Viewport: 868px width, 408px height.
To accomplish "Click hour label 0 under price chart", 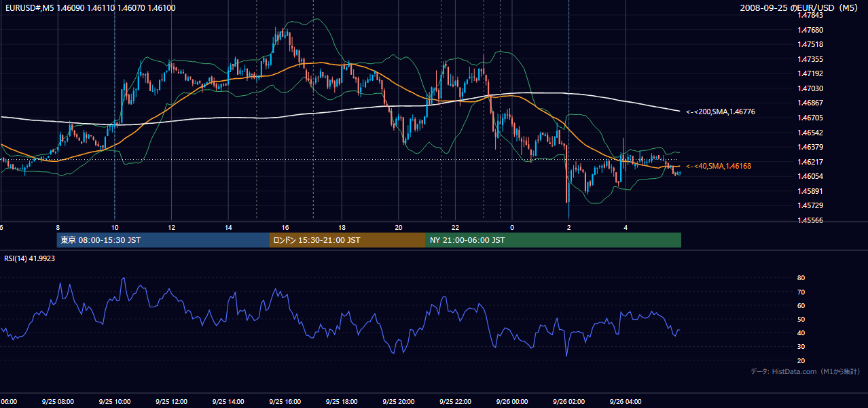I will (x=512, y=227).
